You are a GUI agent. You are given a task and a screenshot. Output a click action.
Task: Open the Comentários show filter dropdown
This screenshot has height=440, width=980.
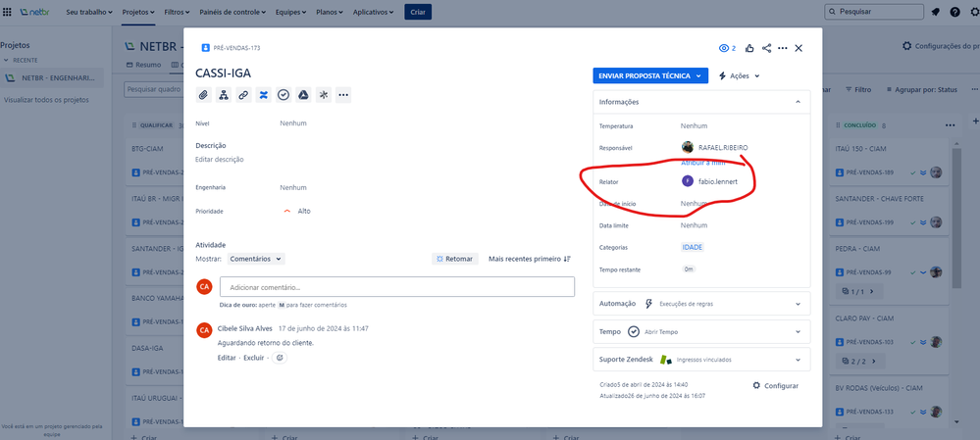pyautogui.click(x=256, y=259)
